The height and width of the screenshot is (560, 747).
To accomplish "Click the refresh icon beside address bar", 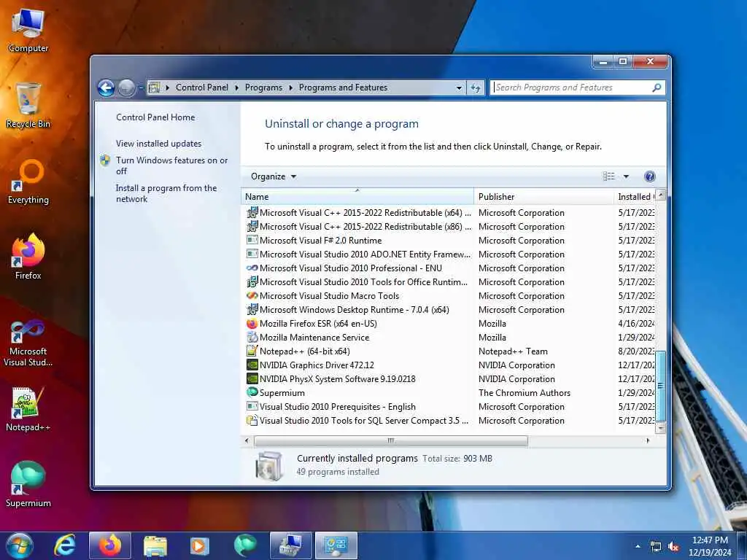I will [x=476, y=87].
